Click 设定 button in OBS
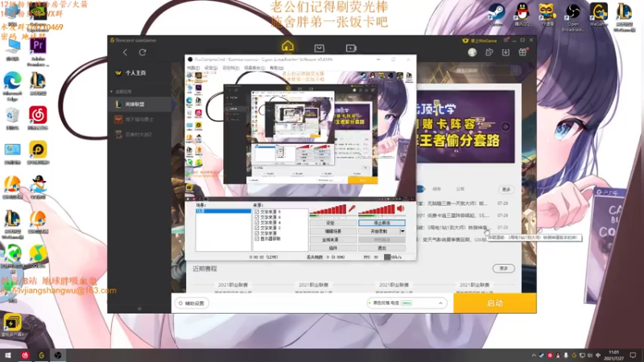 [332, 223]
